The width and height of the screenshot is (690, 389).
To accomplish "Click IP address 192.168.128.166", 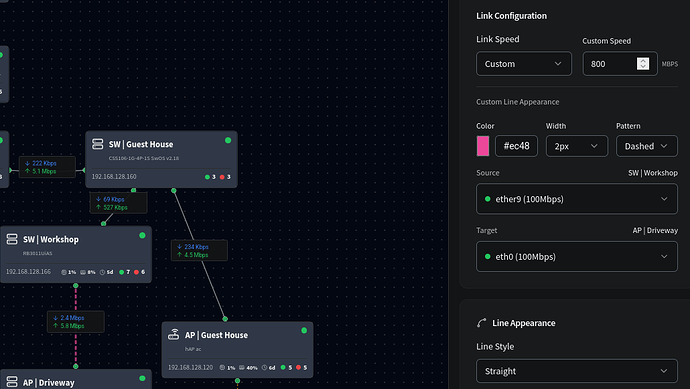I will 28,272.
